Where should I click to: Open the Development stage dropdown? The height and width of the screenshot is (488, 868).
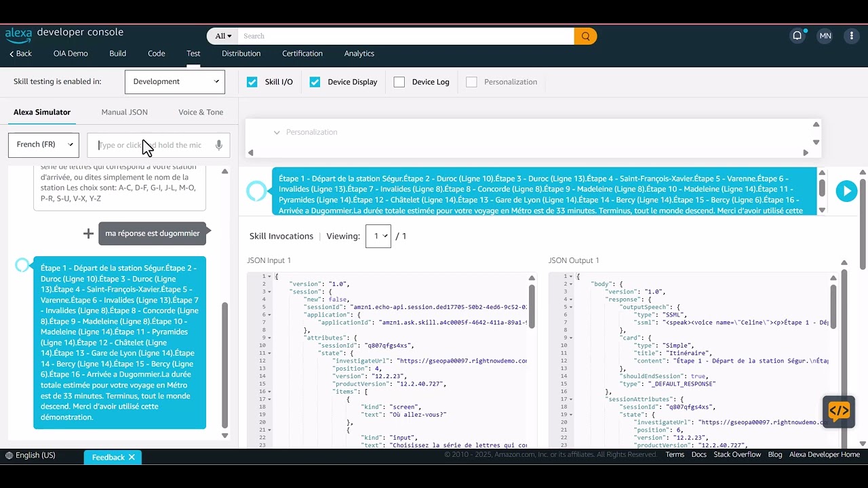175,82
